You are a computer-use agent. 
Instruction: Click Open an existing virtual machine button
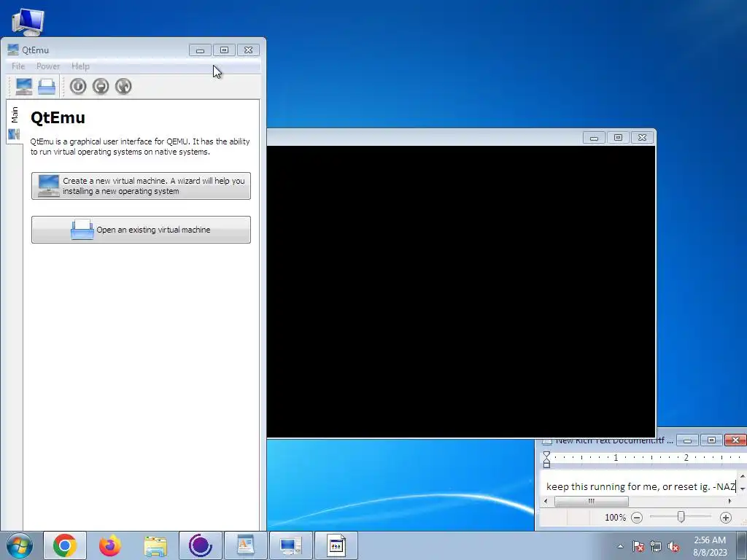141,230
